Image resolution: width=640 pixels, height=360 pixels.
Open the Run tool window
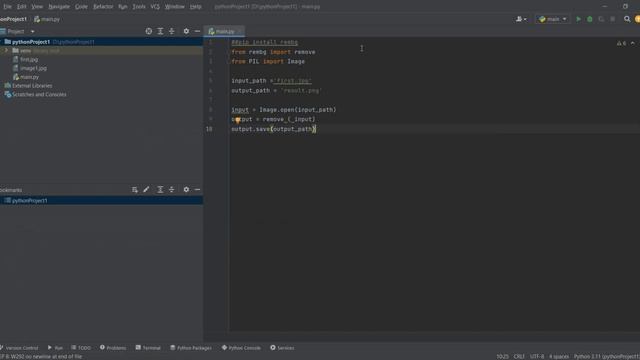pyautogui.click(x=55, y=348)
